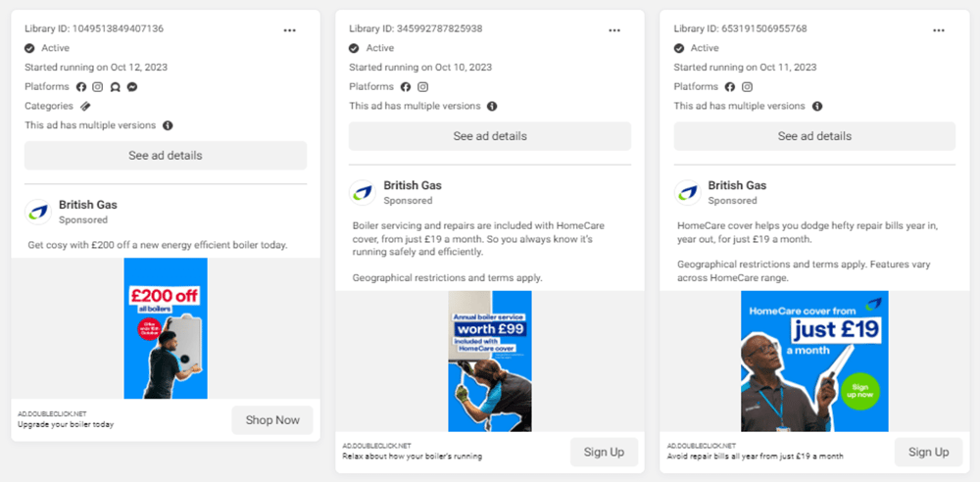Screen dimensions: 980x482
Task: Click 'Sponsored' label in boiler servicing ad
Action: (x=408, y=201)
